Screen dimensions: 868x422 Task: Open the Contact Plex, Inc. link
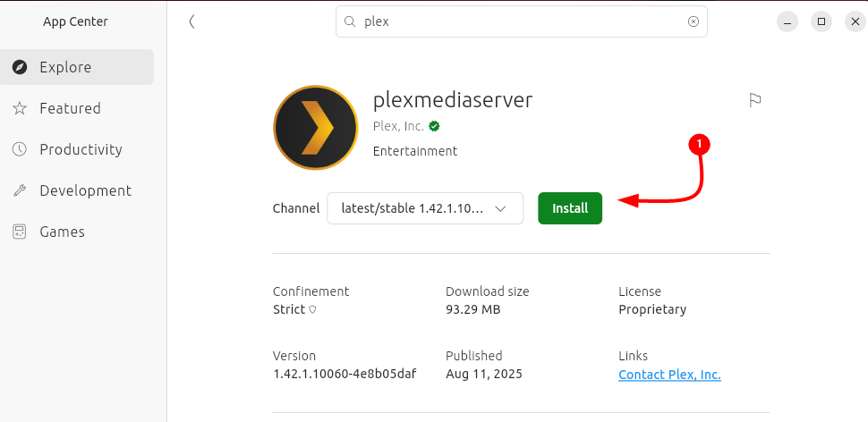point(669,375)
